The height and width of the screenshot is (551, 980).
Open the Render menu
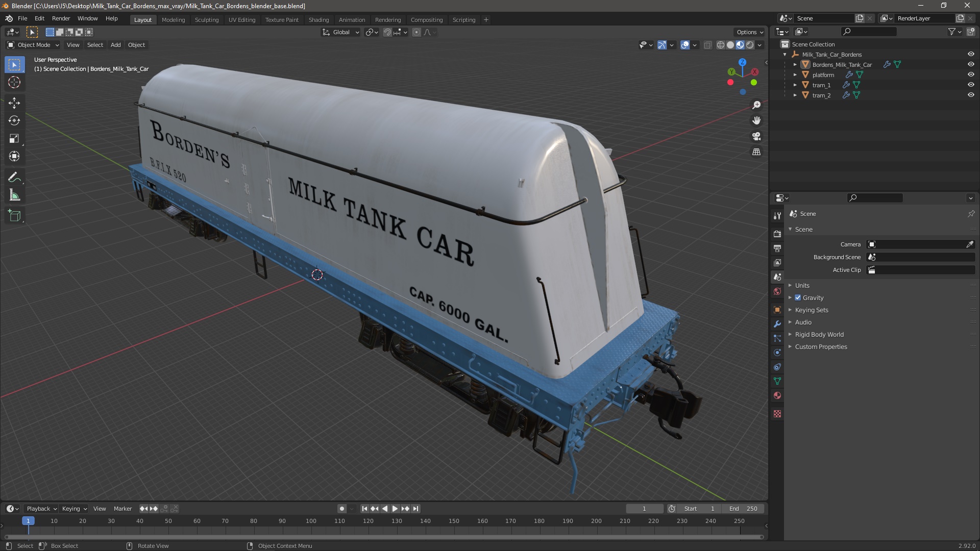point(61,18)
